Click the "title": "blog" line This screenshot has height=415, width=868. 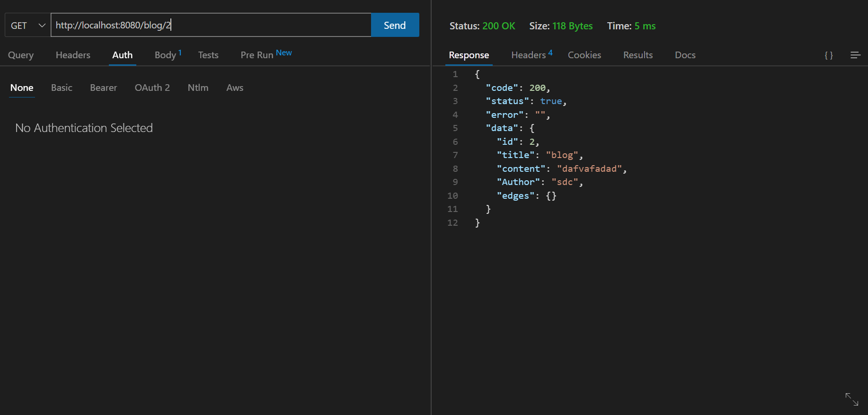(x=540, y=155)
